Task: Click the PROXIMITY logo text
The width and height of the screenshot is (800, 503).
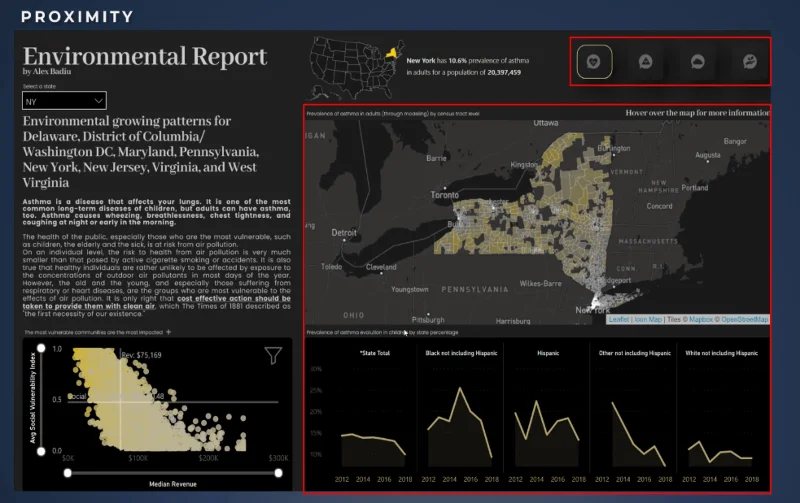Action: pos(77,17)
